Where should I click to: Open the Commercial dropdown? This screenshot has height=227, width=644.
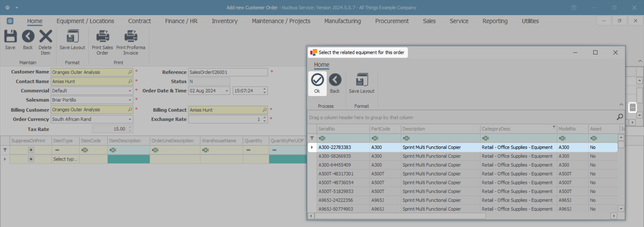pyautogui.click(x=130, y=91)
